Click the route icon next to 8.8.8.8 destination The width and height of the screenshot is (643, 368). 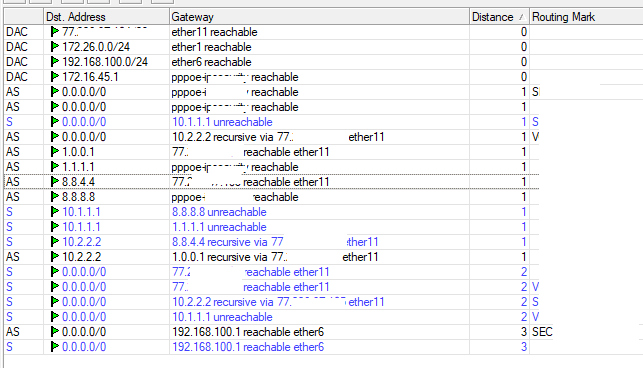tap(55, 197)
